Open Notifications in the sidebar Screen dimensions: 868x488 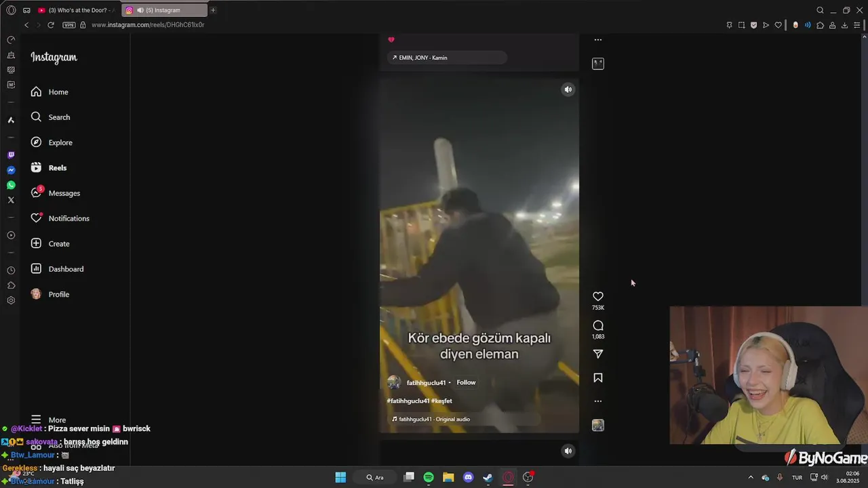60,218
